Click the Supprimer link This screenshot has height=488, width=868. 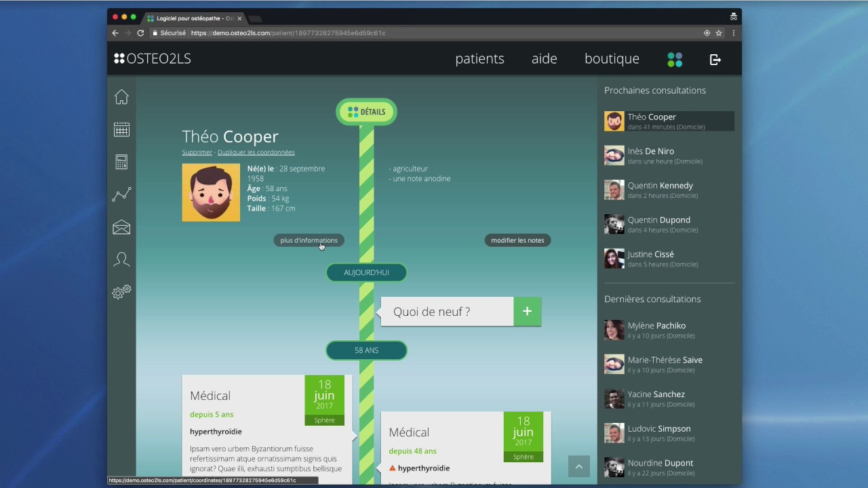(x=197, y=152)
